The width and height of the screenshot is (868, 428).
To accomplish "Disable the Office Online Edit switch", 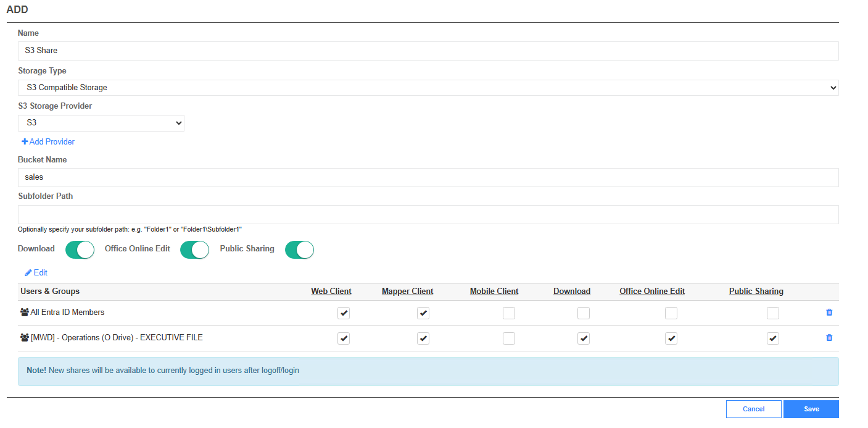I will [x=195, y=250].
